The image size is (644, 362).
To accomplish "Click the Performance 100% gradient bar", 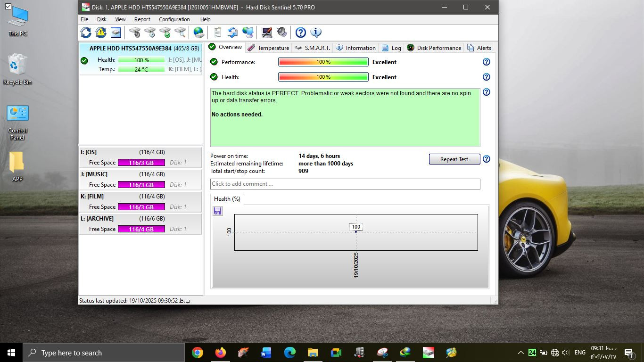I will pos(323,62).
